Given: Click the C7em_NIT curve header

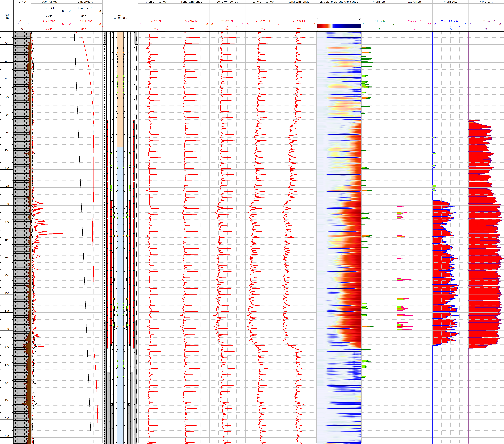Looking at the screenshot, I should (x=156, y=21).
